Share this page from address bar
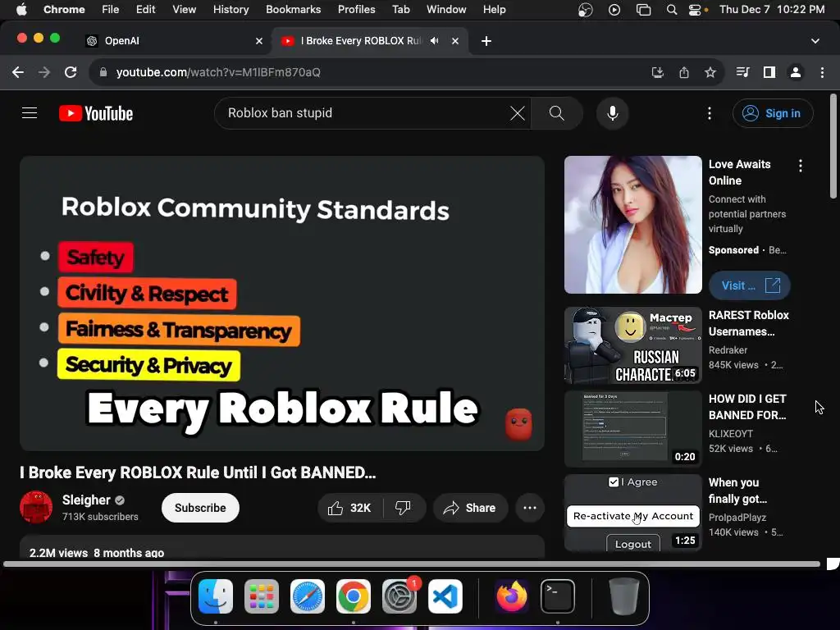Screen dimensions: 840x630 684,72
